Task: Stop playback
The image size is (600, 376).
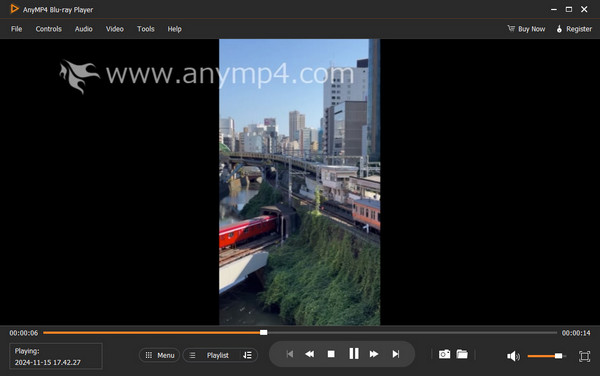Action: pyautogui.click(x=331, y=354)
